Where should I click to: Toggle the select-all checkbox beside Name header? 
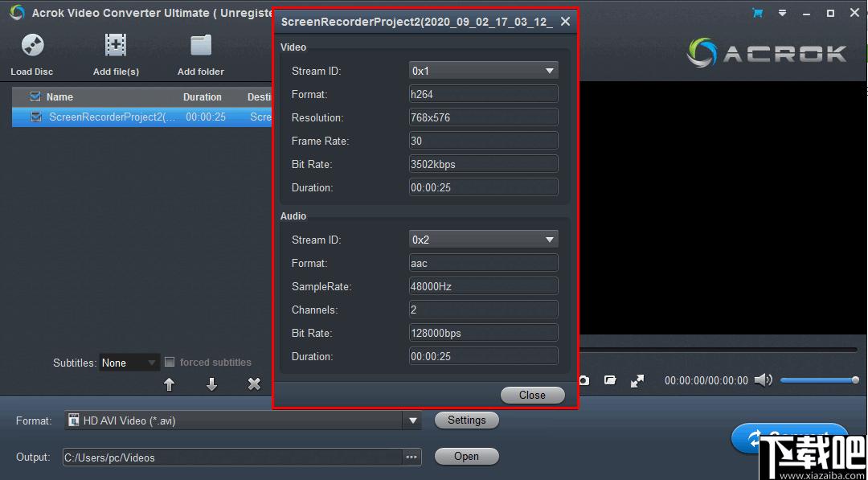pyautogui.click(x=35, y=97)
